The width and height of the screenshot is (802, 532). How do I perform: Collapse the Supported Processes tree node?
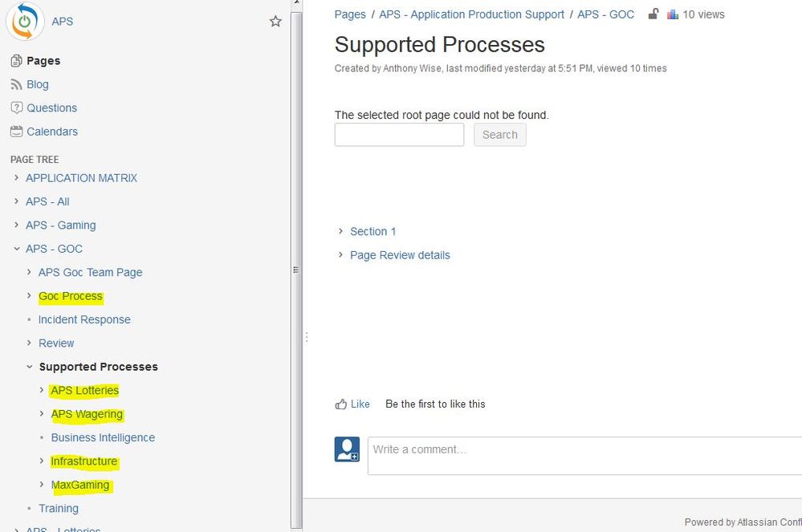tap(30, 367)
